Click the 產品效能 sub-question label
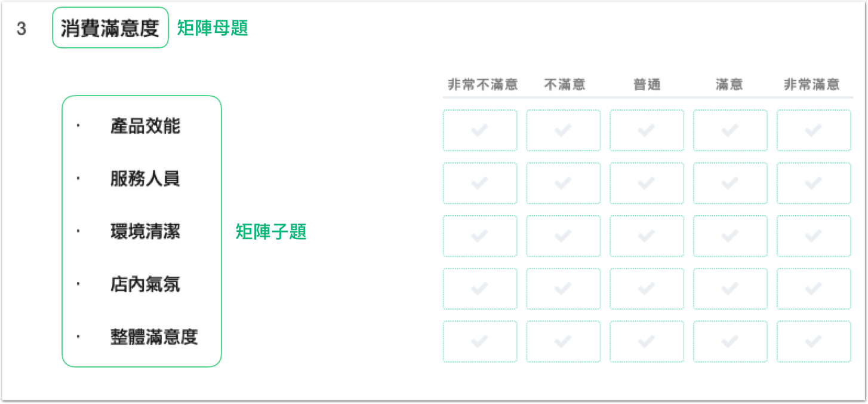 pyautogui.click(x=145, y=126)
